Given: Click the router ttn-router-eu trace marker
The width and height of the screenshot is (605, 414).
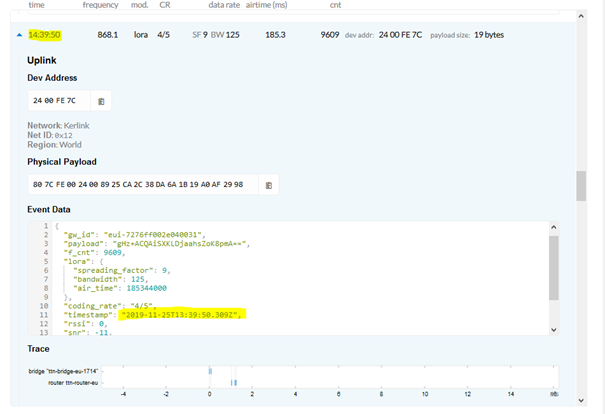Looking at the screenshot, I should point(233,382).
